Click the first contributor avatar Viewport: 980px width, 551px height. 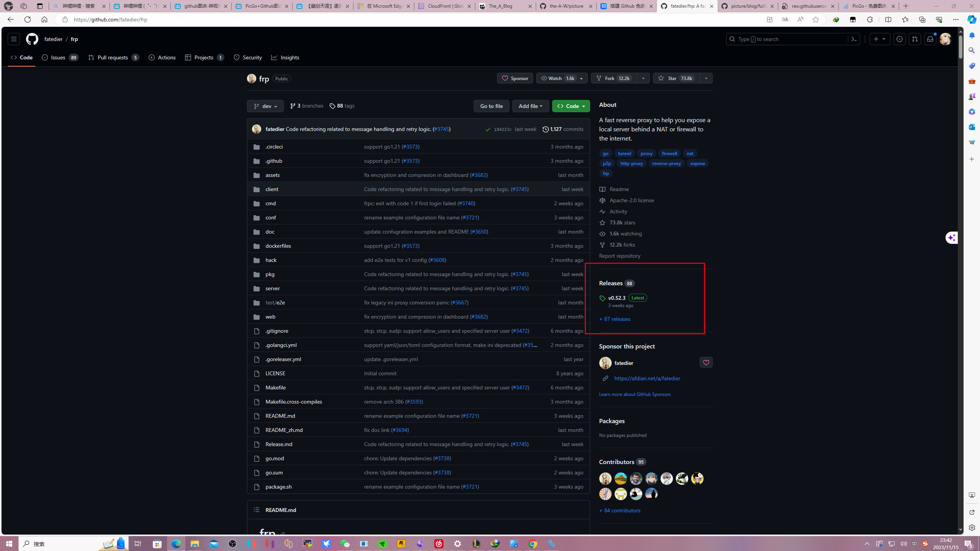(x=605, y=478)
